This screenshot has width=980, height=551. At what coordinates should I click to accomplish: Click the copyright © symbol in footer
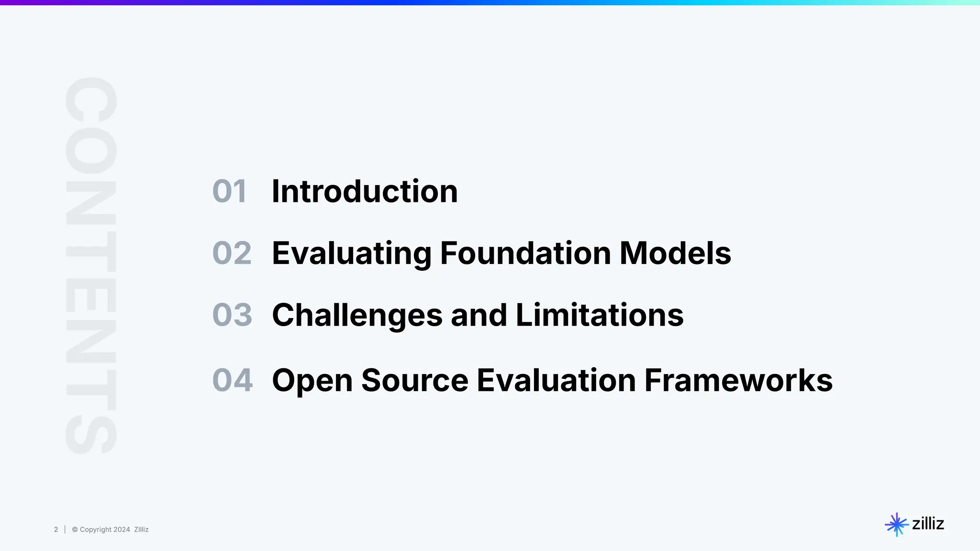pyautogui.click(x=75, y=529)
